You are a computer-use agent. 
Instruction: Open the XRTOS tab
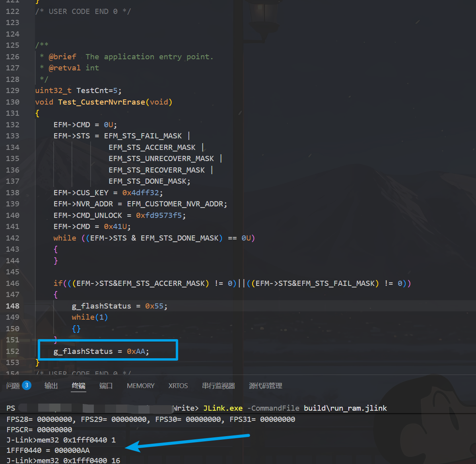click(x=178, y=386)
